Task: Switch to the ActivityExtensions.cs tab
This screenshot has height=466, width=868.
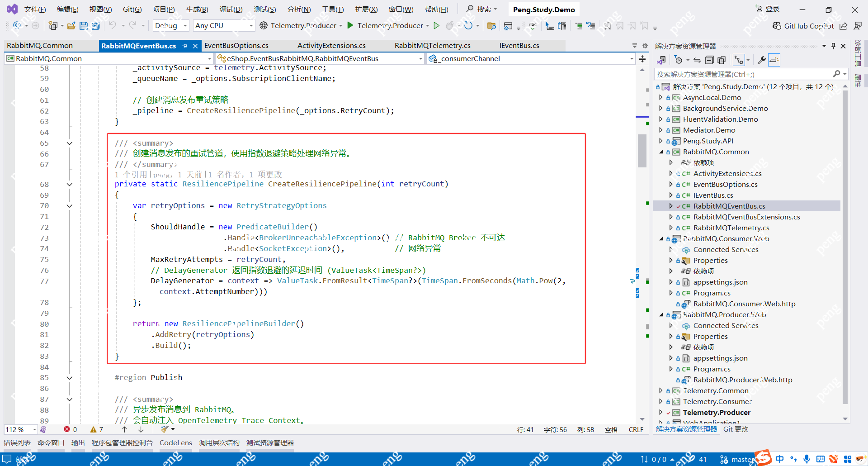Action: click(x=331, y=46)
